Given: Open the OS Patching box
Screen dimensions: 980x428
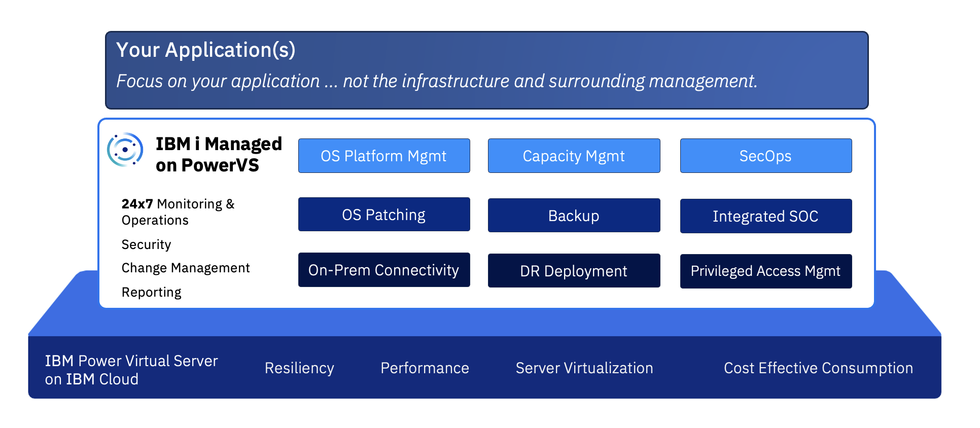Looking at the screenshot, I should click(384, 215).
